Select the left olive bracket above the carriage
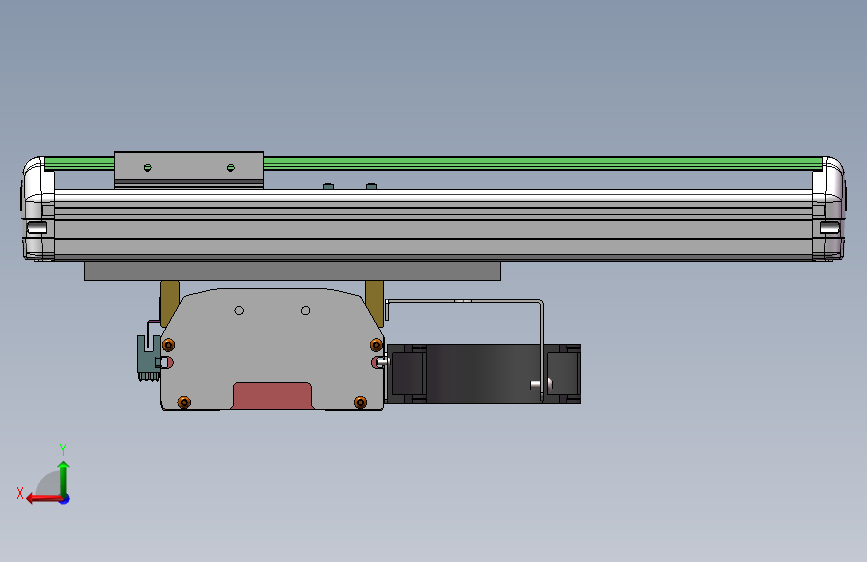867x562 pixels. pos(169,303)
